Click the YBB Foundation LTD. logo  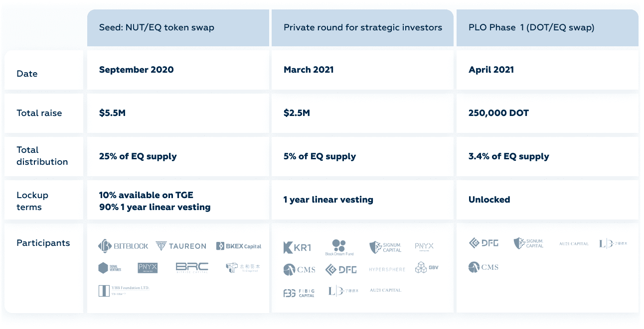click(x=124, y=290)
